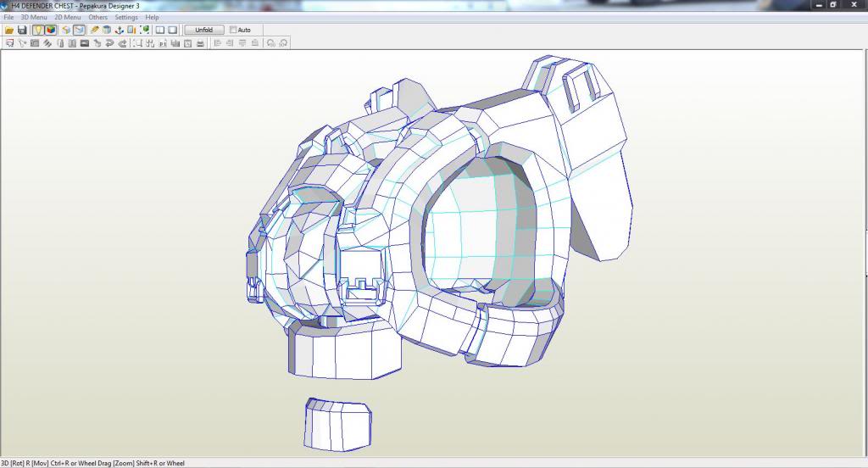Image resolution: width=868 pixels, height=468 pixels.
Task: Click the join/disjoin faces tool icon
Action: [x=34, y=43]
